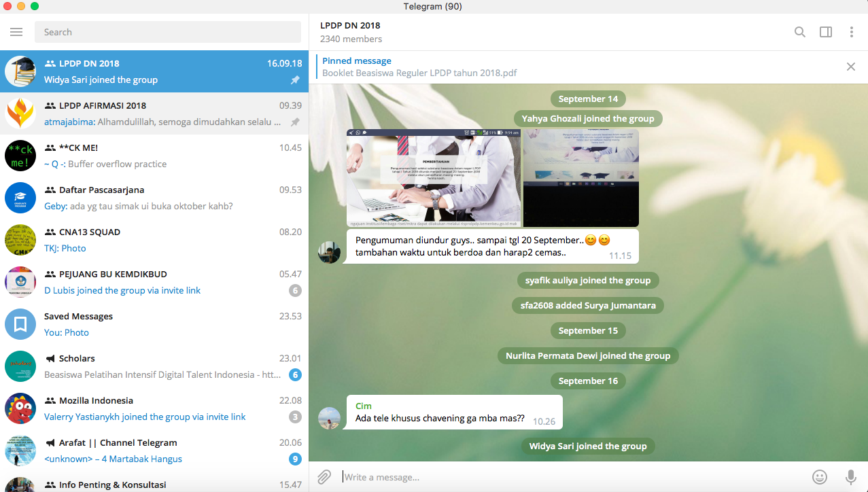Open the CNA13 SQUAD chat

tap(154, 240)
